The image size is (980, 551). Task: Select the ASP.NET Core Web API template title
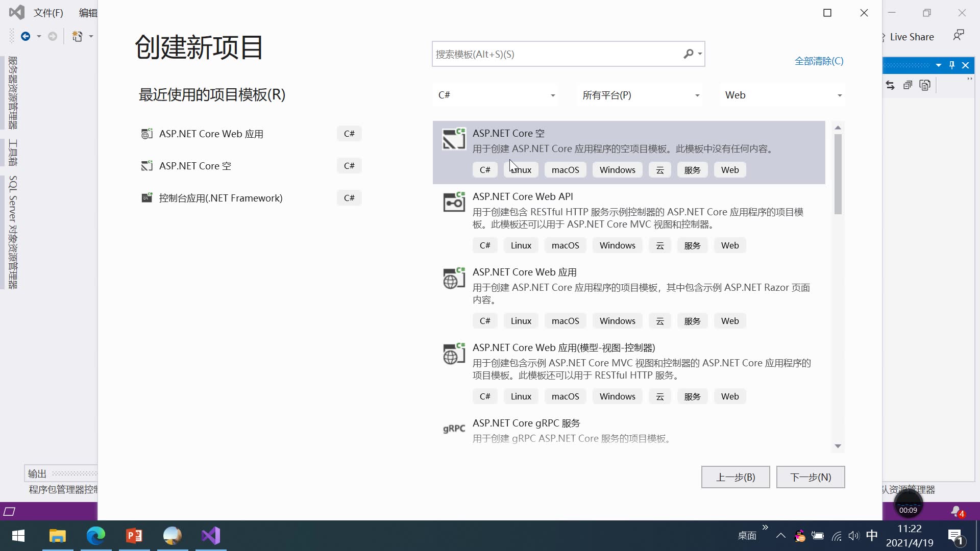pos(523,196)
